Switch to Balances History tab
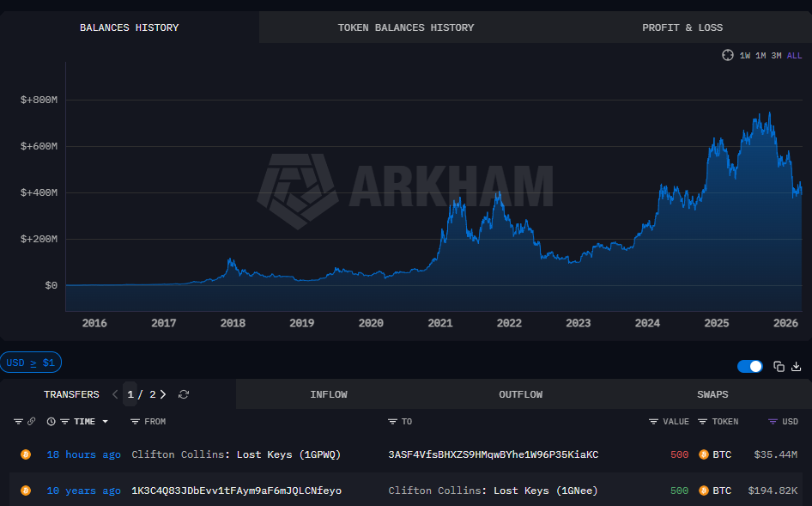 [130, 27]
